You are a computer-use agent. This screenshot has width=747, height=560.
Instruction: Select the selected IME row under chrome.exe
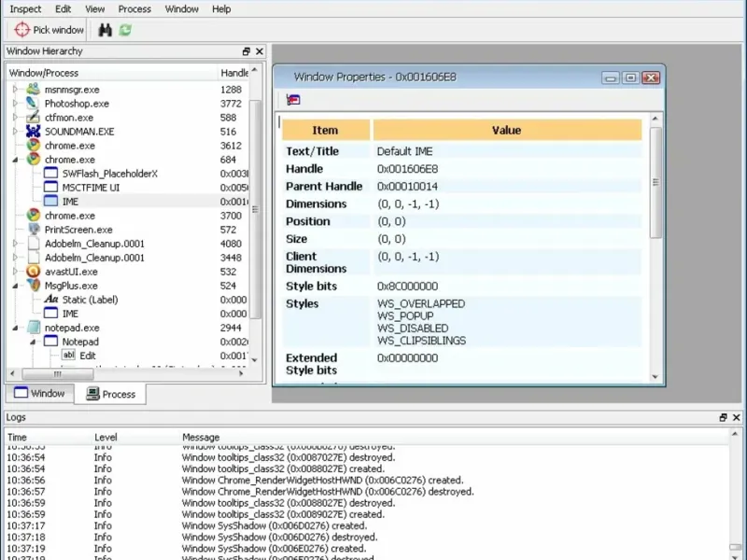click(x=129, y=202)
